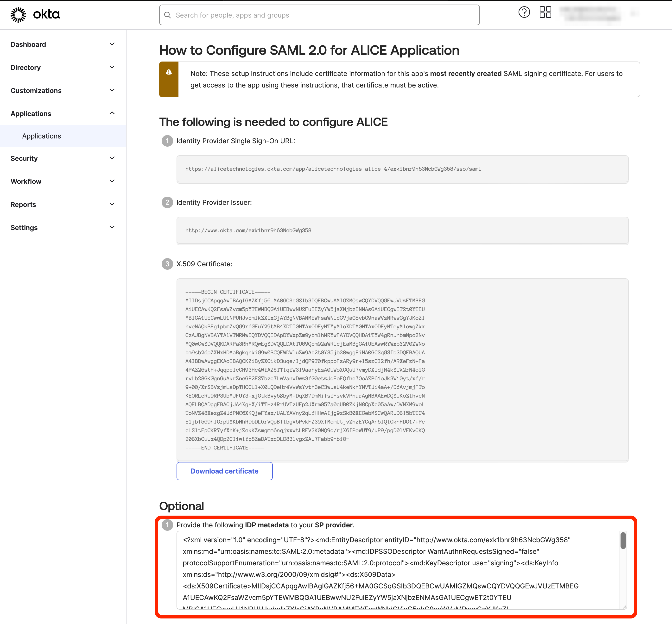Click the "X.509 Certificate:" label
Screen dimensions: 672x624
(x=204, y=264)
